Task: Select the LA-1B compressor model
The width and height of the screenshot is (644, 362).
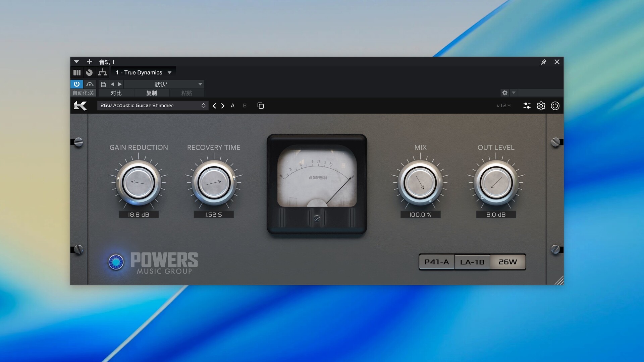Action: click(472, 262)
